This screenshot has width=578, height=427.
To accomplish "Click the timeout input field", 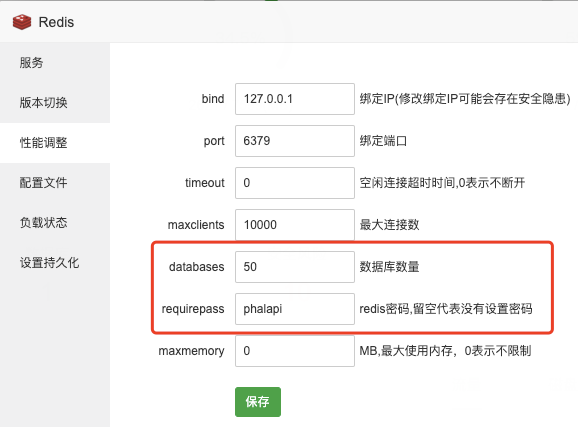I will click(295, 183).
